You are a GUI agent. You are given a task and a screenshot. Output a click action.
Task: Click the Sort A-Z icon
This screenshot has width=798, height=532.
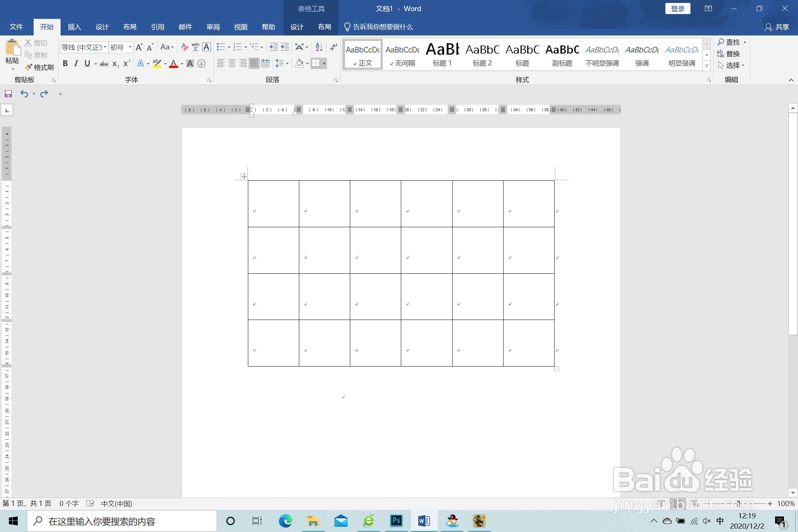click(x=319, y=47)
